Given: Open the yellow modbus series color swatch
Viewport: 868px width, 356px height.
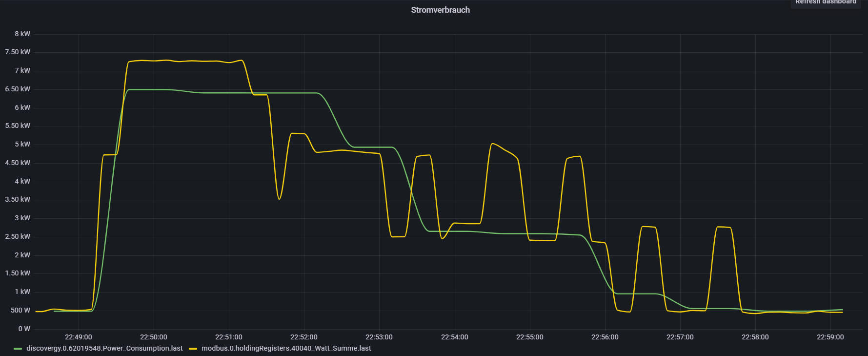Looking at the screenshot, I should point(193,349).
